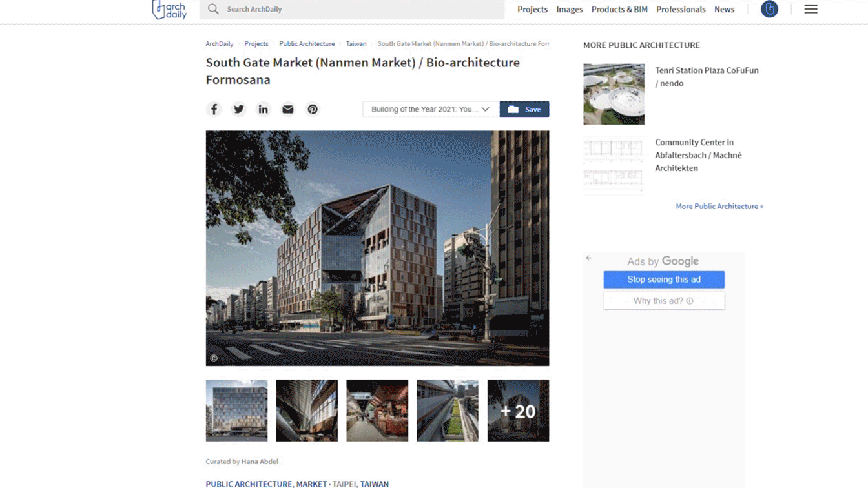Expand the Building of the Year 2021 dropdown
Image resolution: width=868 pixels, height=488 pixels.
pyautogui.click(x=431, y=109)
